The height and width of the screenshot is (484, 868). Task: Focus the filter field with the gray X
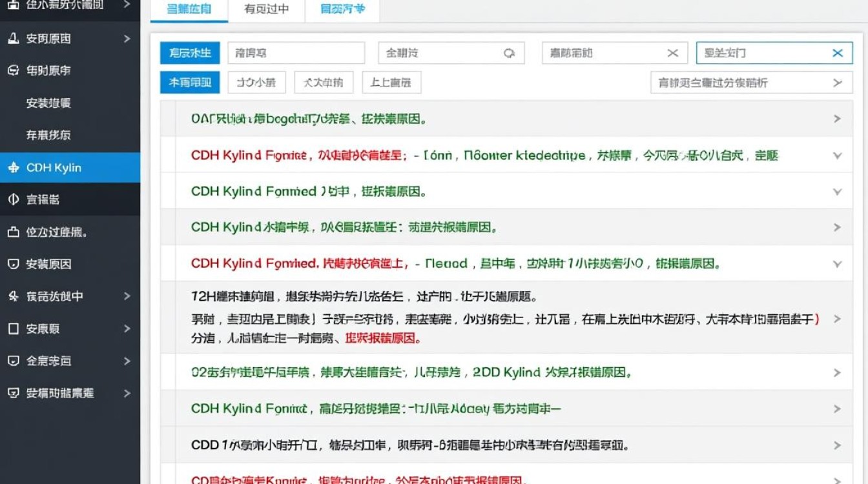[614, 54]
